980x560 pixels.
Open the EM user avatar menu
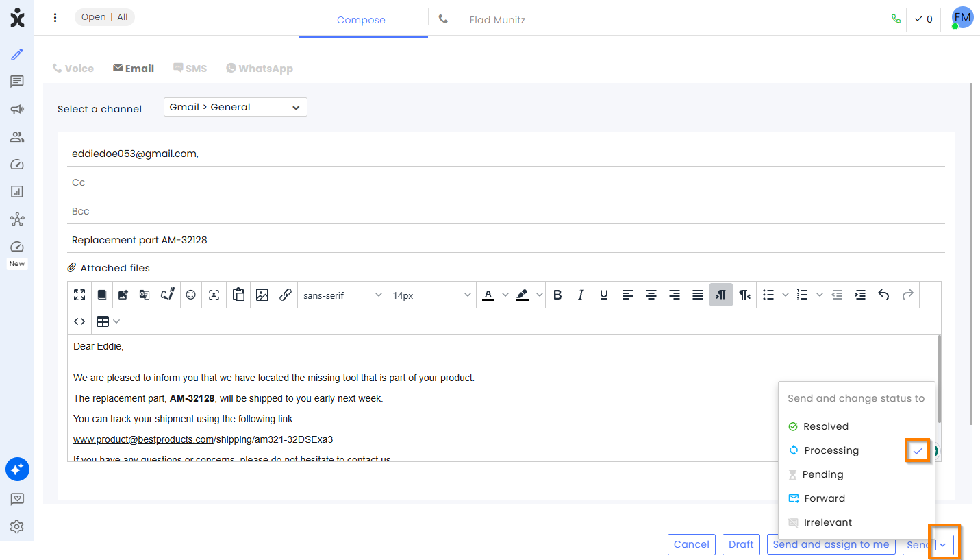[962, 18]
